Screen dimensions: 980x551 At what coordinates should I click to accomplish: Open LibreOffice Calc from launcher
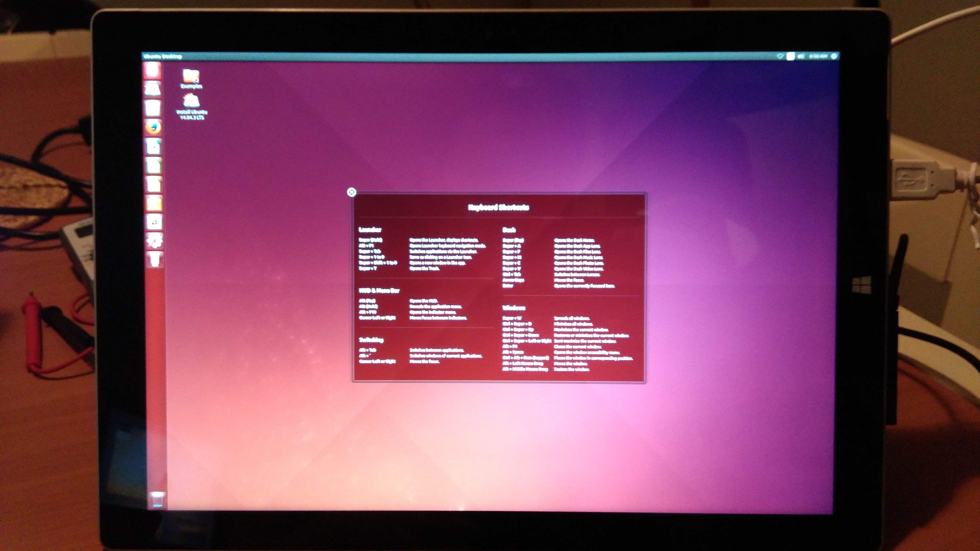click(153, 165)
